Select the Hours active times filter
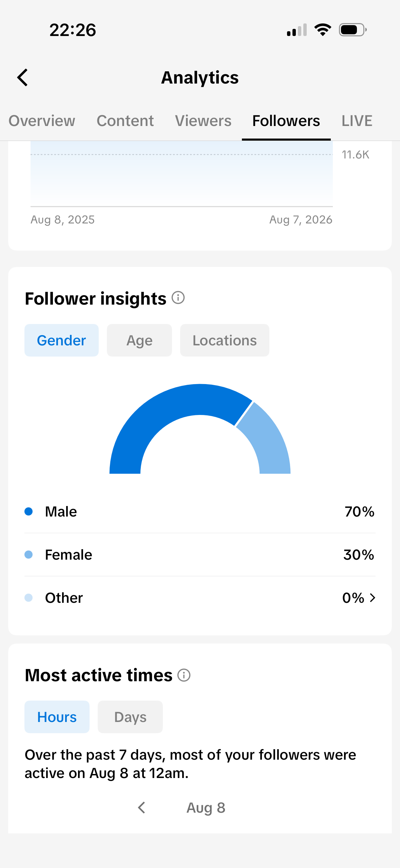Image resolution: width=400 pixels, height=868 pixels. tap(57, 717)
